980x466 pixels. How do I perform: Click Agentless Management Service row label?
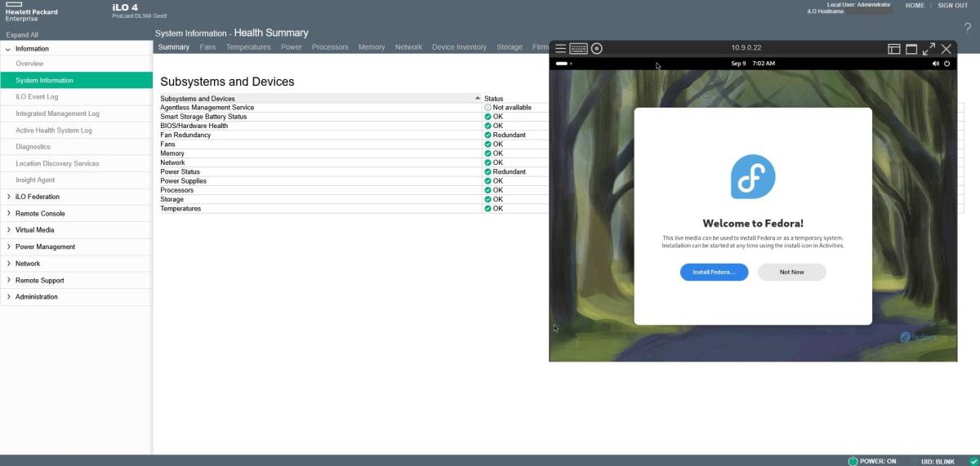click(207, 108)
